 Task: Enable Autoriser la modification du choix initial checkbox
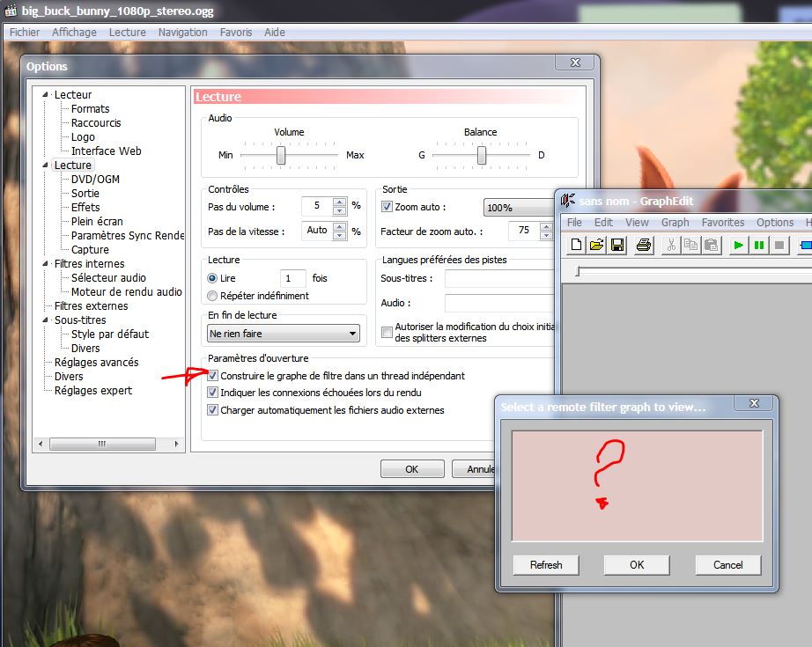pyautogui.click(x=387, y=332)
